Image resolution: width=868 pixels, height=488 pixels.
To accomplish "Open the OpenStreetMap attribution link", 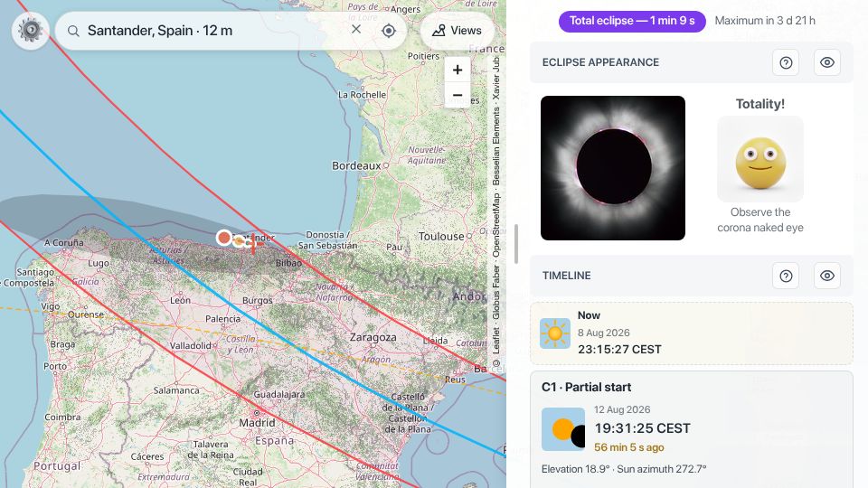I will (496, 225).
